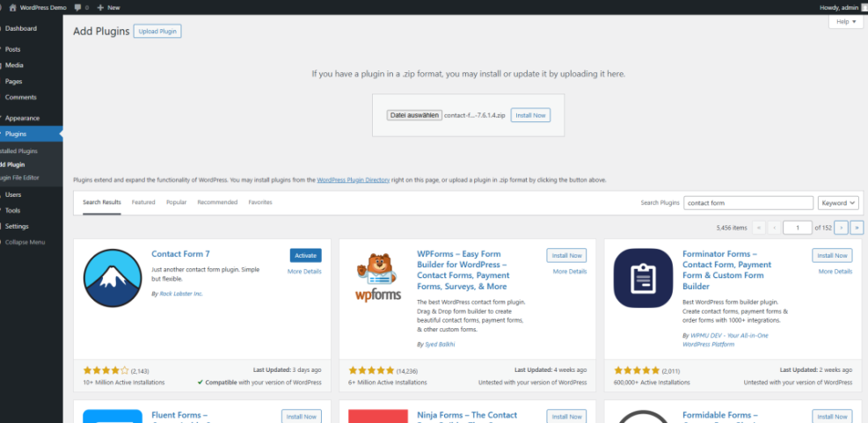Viewport: 868px width, 423px height.
Task: Focus the Search Plugins input field
Action: 748,203
